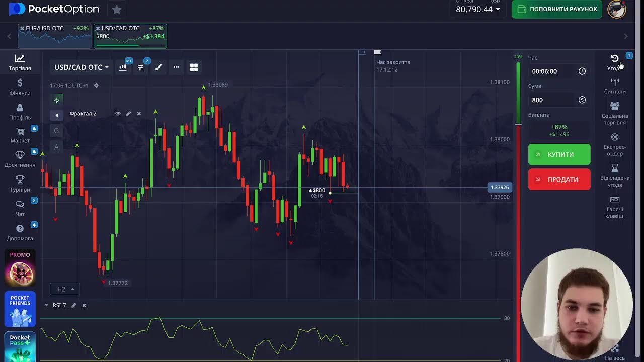Open Сигнали signals panel
644x362 pixels.
[615, 86]
